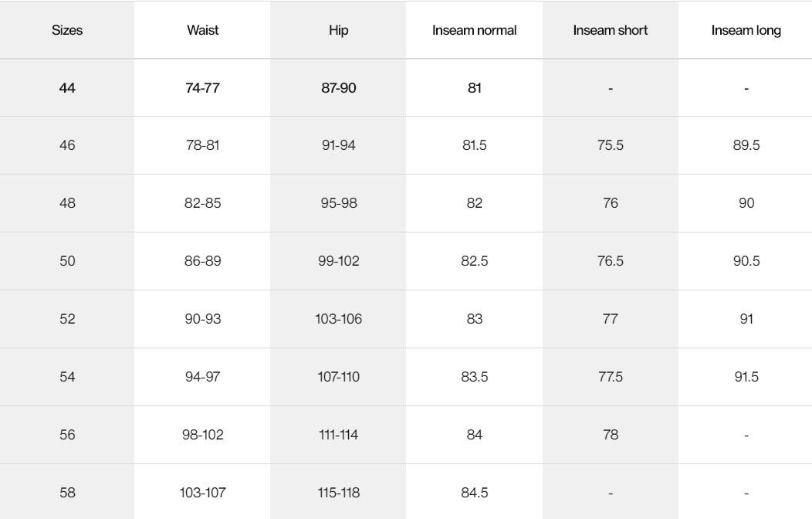812x519 pixels.
Task: Click inseam long value 90.5
Action: [x=746, y=261]
